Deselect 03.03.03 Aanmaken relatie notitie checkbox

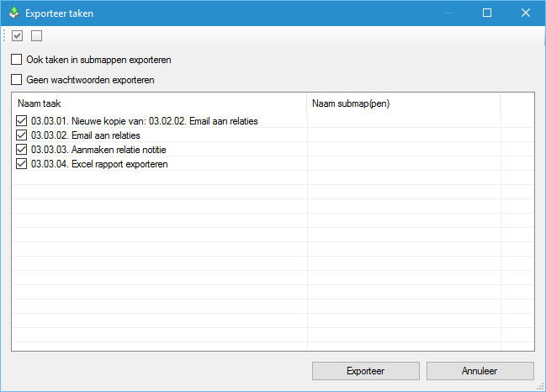click(22, 150)
